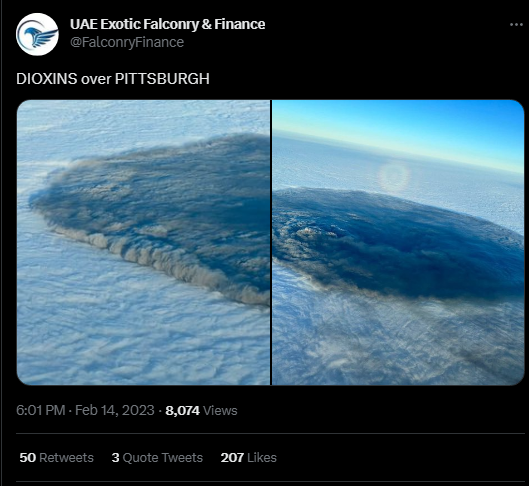The height and width of the screenshot is (486, 529).
Task: Click the Feb 14, 2023 date
Action: point(115,410)
